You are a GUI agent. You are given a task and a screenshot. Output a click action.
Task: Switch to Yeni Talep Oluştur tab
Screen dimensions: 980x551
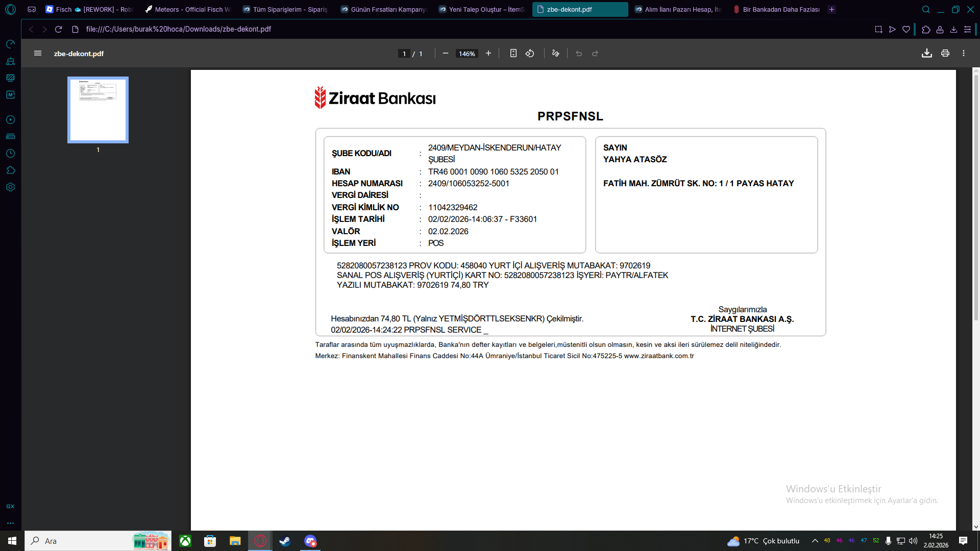pyautogui.click(x=481, y=9)
